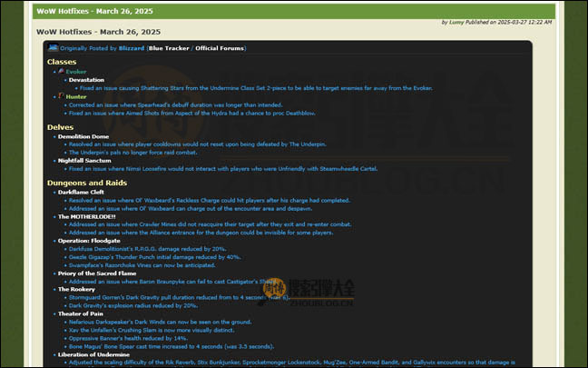Click the Stormguard Gorren Dark Gravity pull line
Viewport: 588px width, 368px height.
pos(180,297)
